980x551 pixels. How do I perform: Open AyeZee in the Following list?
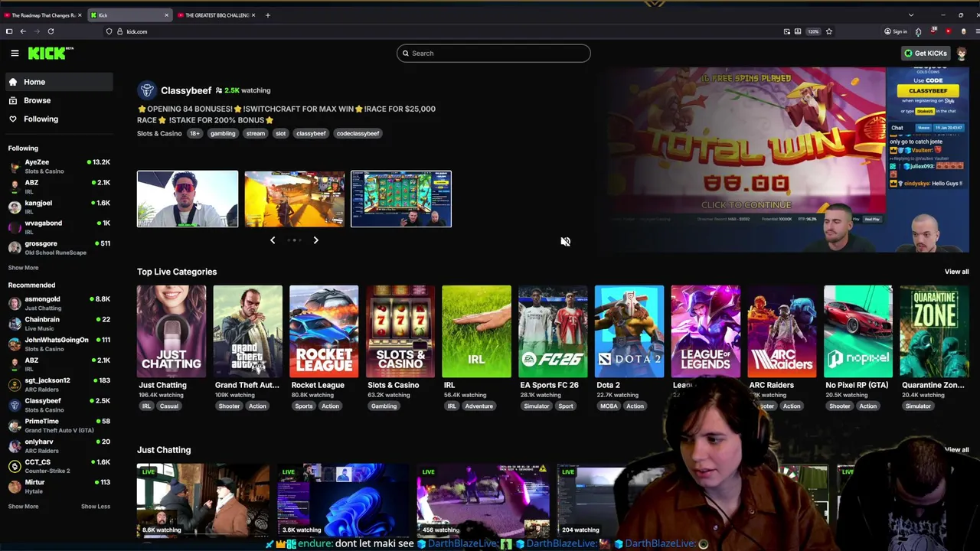pyautogui.click(x=59, y=166)
